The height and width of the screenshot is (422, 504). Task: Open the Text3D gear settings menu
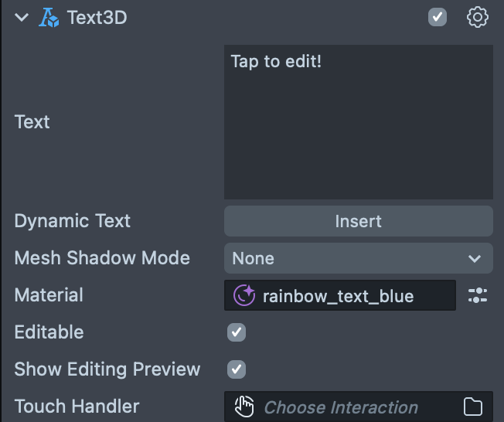pos(478,17)
